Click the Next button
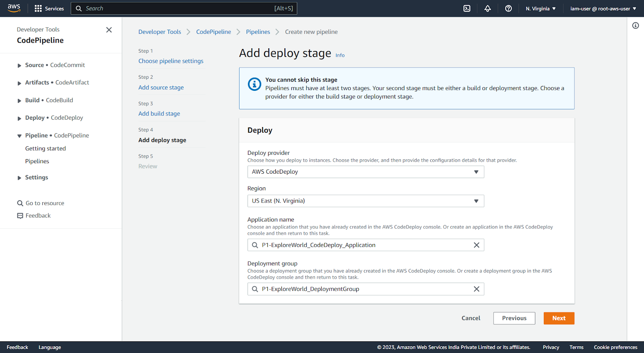Screen dimensions: 644x353 coord(559,318)
